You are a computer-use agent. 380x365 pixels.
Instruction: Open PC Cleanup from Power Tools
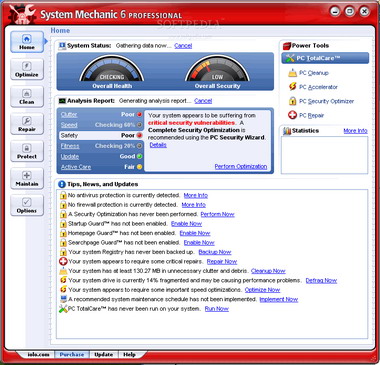[314, 73]
